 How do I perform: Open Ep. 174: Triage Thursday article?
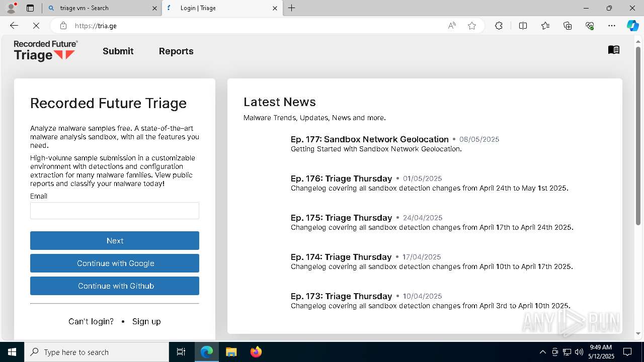341,257
